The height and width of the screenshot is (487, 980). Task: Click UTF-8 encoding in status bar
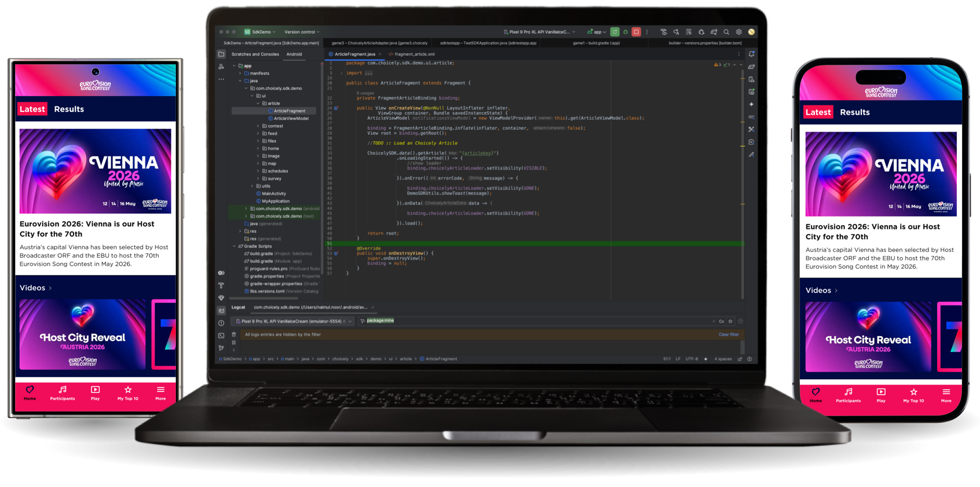(692, 359)
